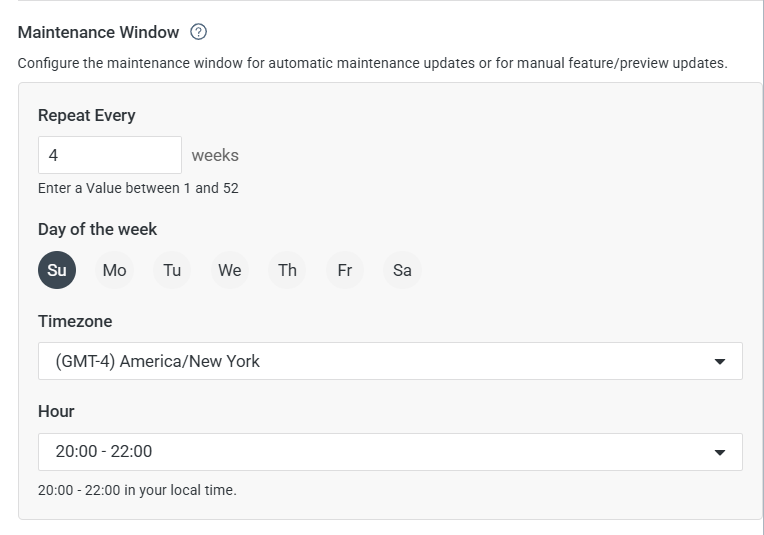Choose the Fr day button

coord(344,270)
